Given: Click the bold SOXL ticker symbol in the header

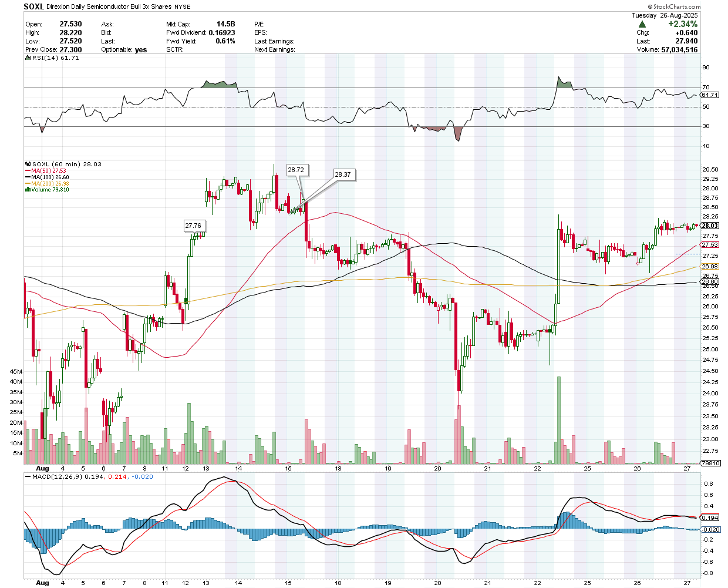Looking at the screenshot, I should pos(35,6).
